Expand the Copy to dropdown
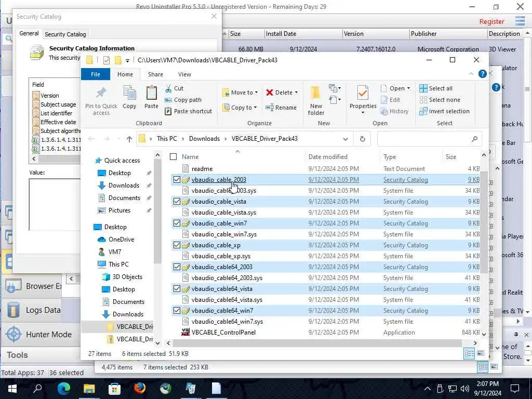 point(255,108)
